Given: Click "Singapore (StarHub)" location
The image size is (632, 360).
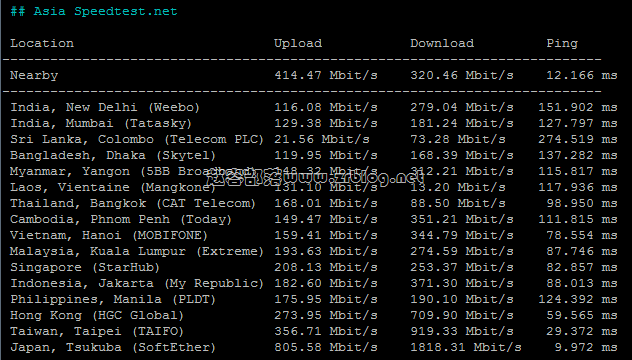Looking at the screenshot, I should point(85,267).
